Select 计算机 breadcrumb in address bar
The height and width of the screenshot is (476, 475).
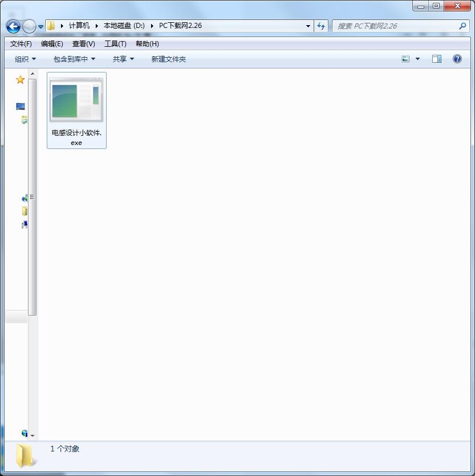[x=79, y=26]
